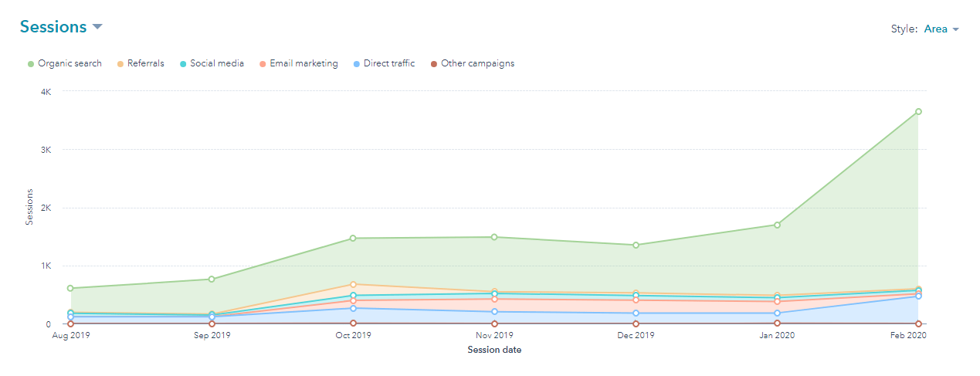Click Referrals data point at Oct 2019
Image resolution: width=980 pixels, height=376 pixels.
(353, 284)
